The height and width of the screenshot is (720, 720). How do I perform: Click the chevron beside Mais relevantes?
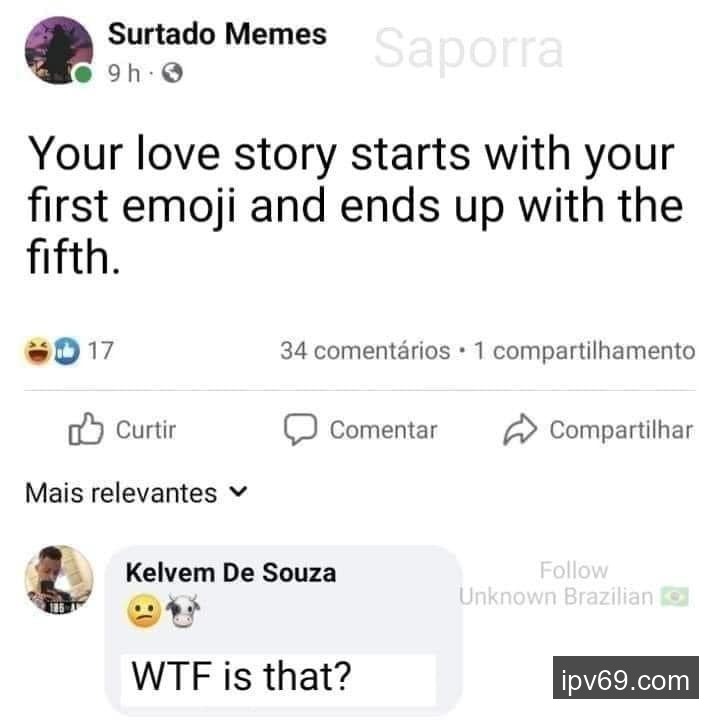238,492
